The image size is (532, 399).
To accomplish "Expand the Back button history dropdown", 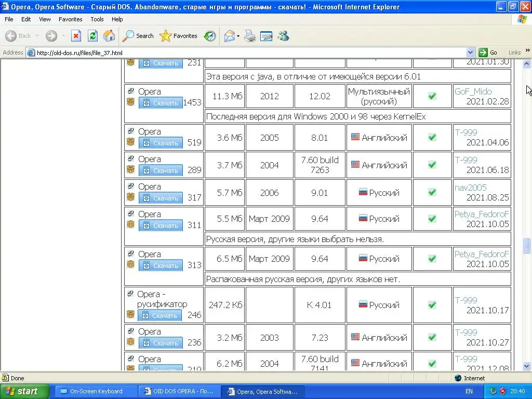I will click(37, 36).
